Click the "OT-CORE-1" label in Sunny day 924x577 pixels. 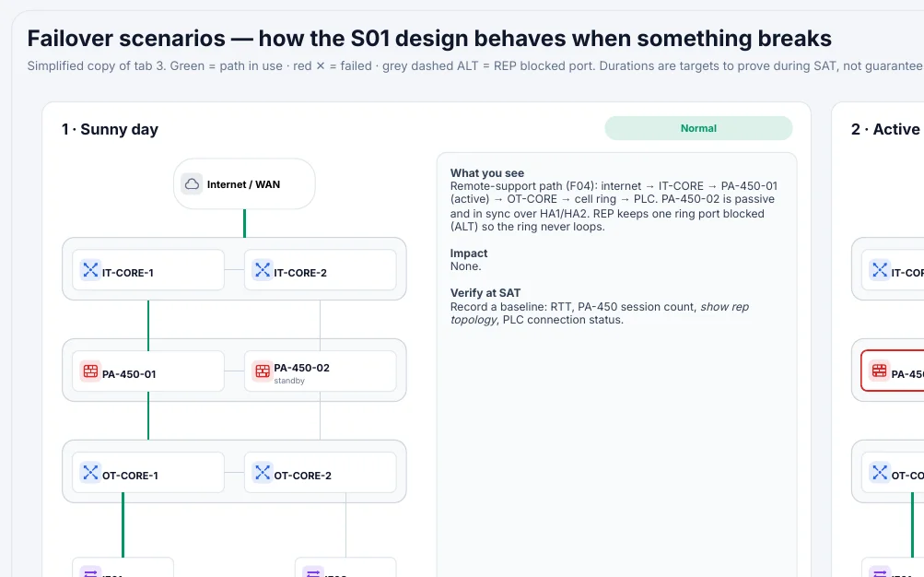click(130, 476)
